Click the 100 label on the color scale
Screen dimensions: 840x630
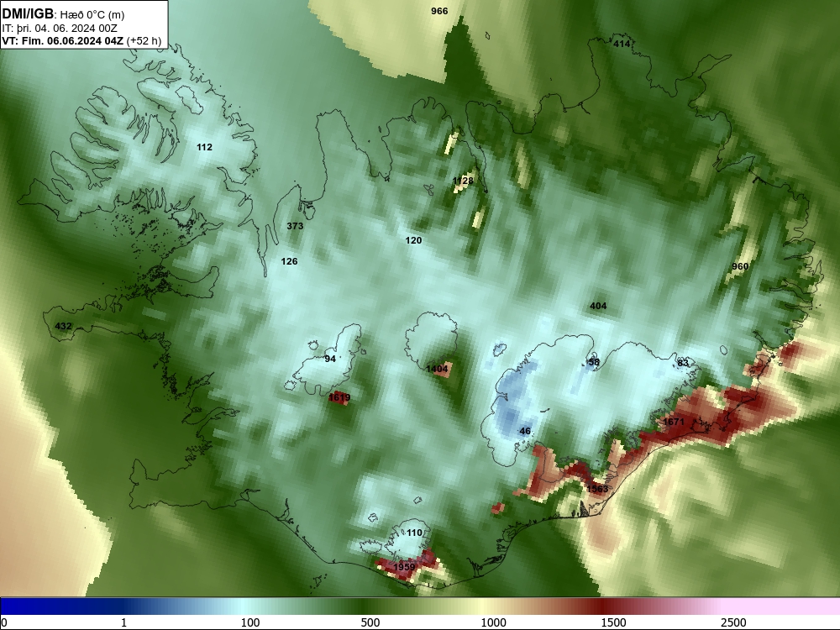point(250,622)
